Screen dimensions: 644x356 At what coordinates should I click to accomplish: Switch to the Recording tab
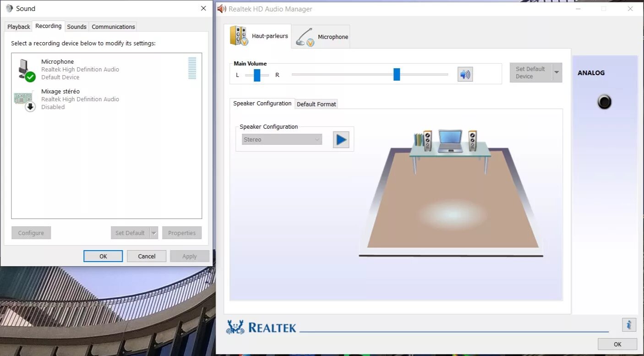[48, 26]
